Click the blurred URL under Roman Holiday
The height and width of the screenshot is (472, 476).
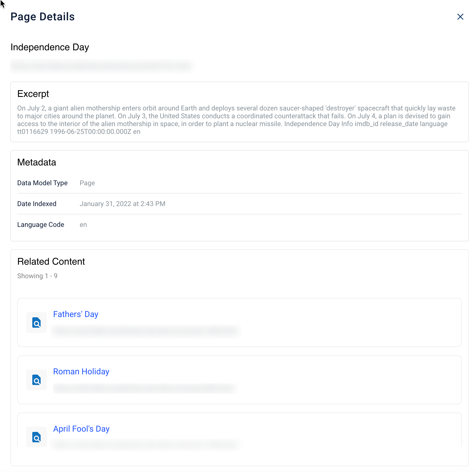[145, 388]
